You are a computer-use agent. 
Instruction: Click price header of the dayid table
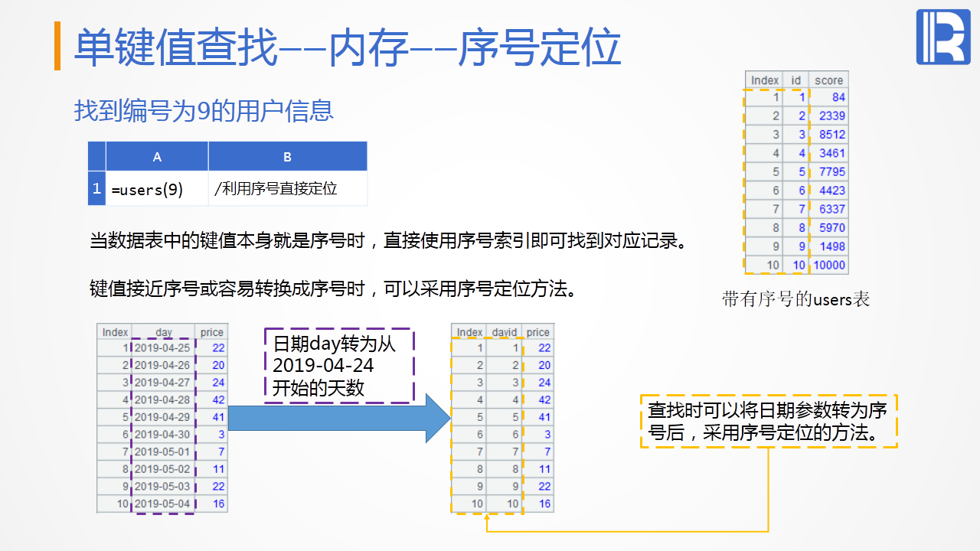click(538, 332)
